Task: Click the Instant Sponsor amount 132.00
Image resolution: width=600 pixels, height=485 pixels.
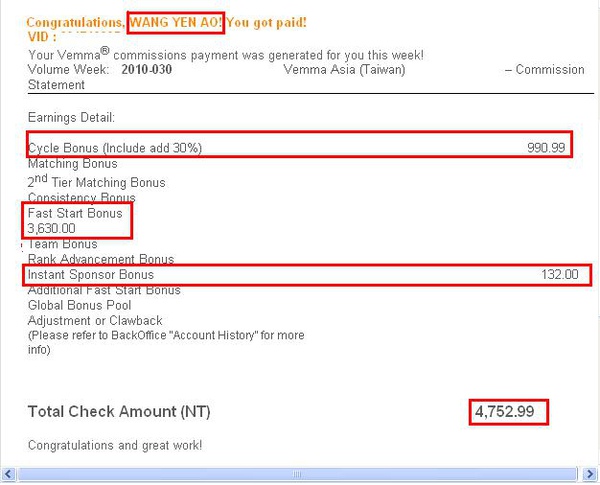Action: point(560,274)
